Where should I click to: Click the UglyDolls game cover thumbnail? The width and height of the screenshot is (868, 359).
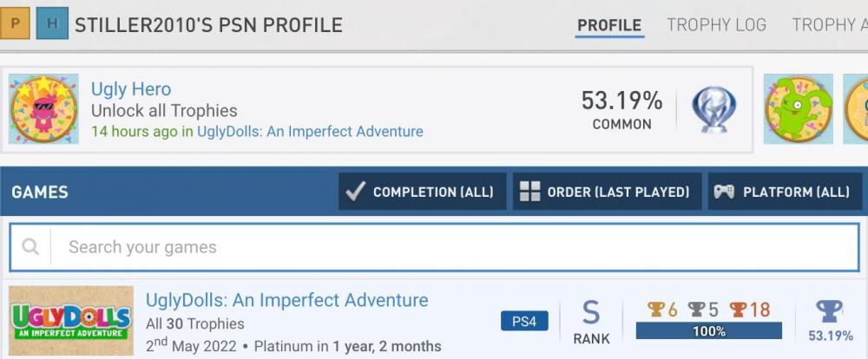pyautogui.click(x=71, y=321)
